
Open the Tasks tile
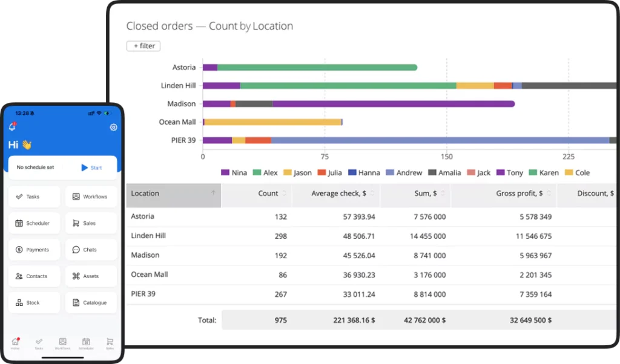point(34,197)
